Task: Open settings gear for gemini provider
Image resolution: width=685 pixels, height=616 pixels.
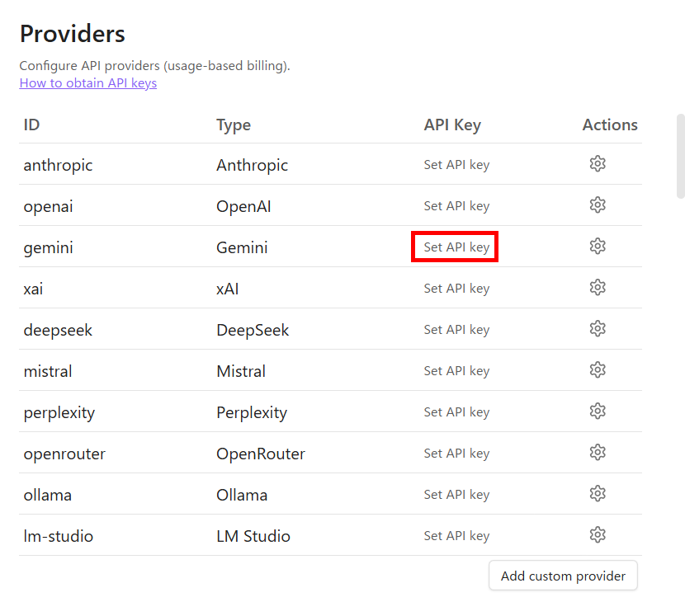Action: tap(598, 247)
